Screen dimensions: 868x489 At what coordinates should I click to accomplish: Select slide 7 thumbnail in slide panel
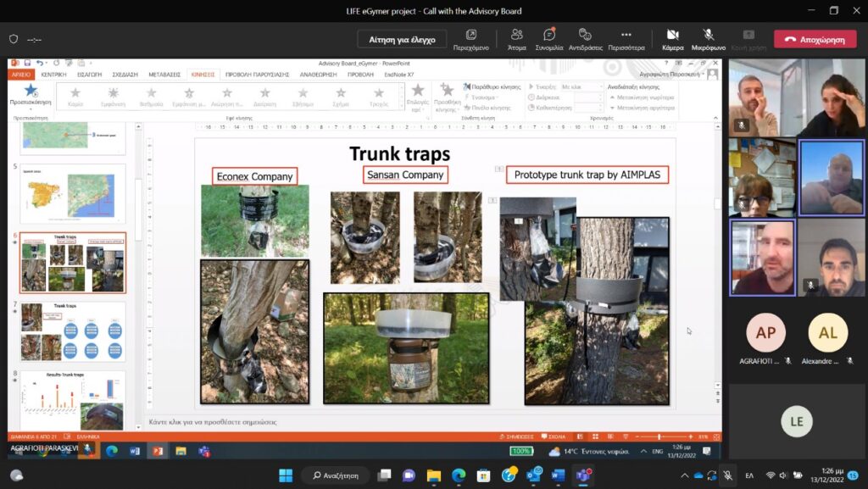73,331
